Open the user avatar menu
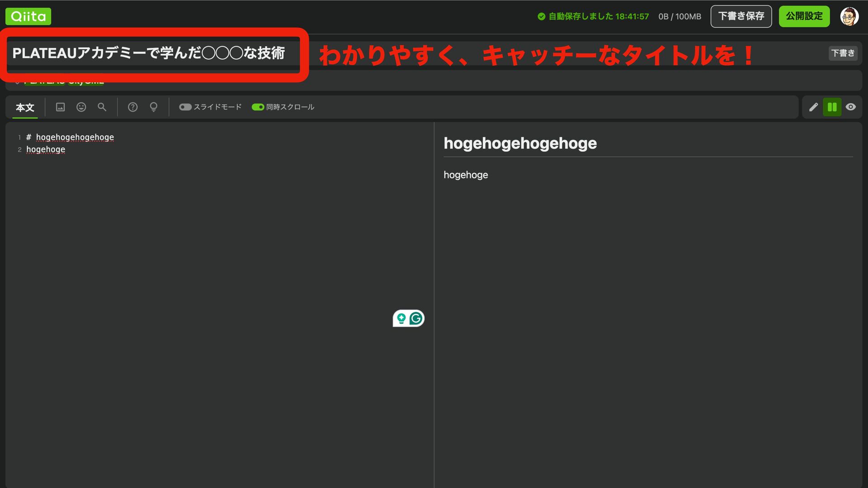868x488 pixels. pyautogui.click(x=849, y=17)
